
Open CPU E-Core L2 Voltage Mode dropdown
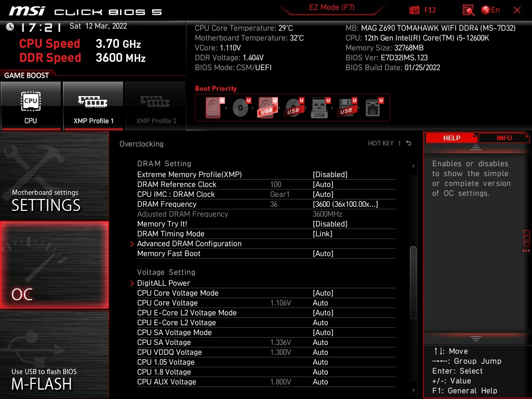coord(323,312)
